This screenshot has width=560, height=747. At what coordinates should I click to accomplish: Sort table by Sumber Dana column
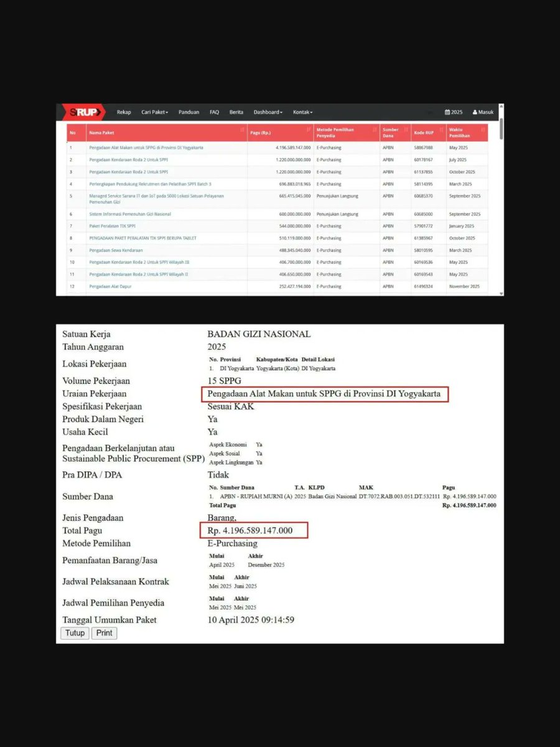(395, 133)
